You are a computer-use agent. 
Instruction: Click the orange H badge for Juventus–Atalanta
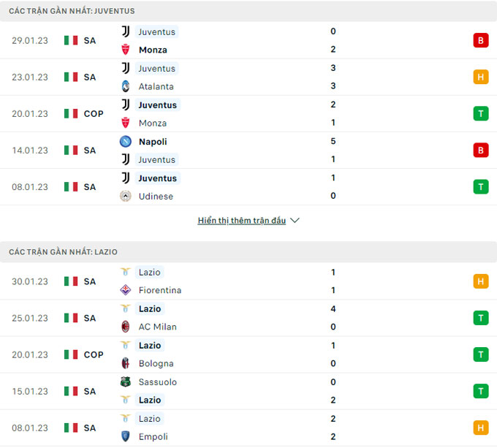point(480,77)
